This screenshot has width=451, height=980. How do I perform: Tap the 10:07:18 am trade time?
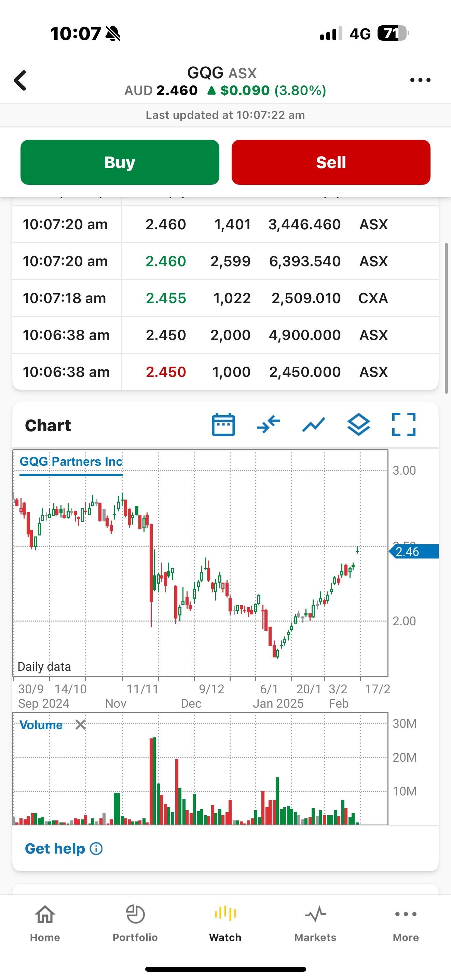pos(64,298)
